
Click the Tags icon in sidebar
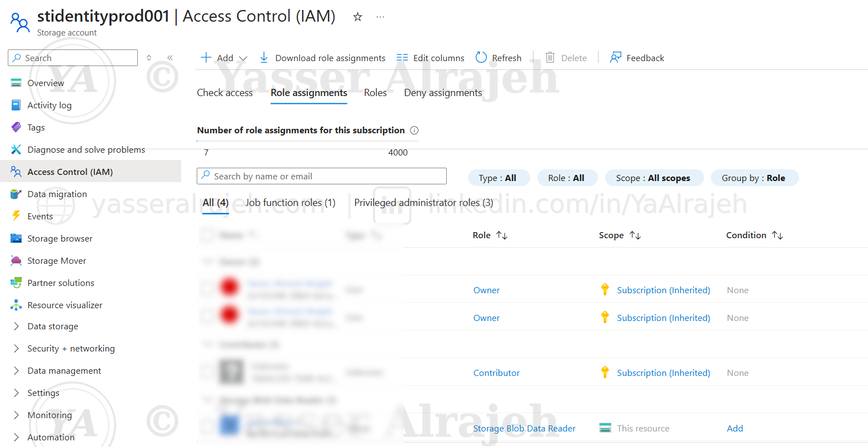[x=16, y=128]
